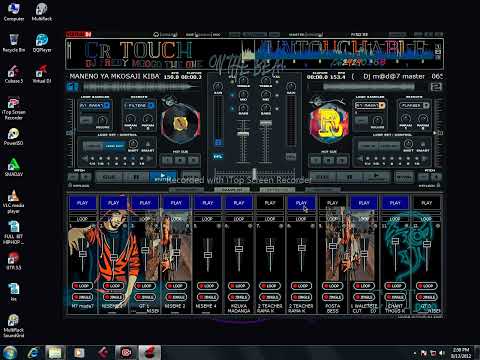
Task: Select the deck 1 indicator badge
Action: click(72, 87)
